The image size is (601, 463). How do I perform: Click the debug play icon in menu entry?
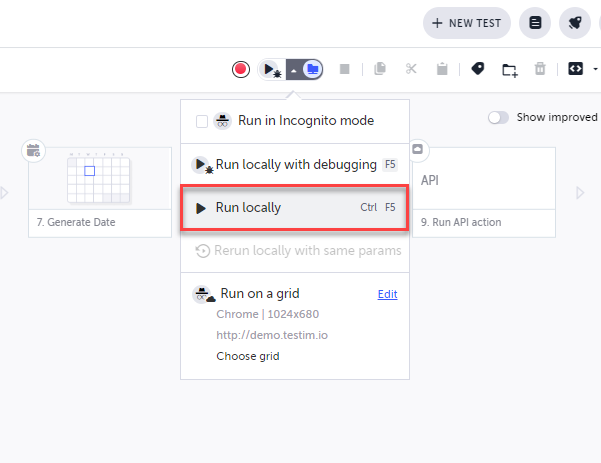coord(202,165)
